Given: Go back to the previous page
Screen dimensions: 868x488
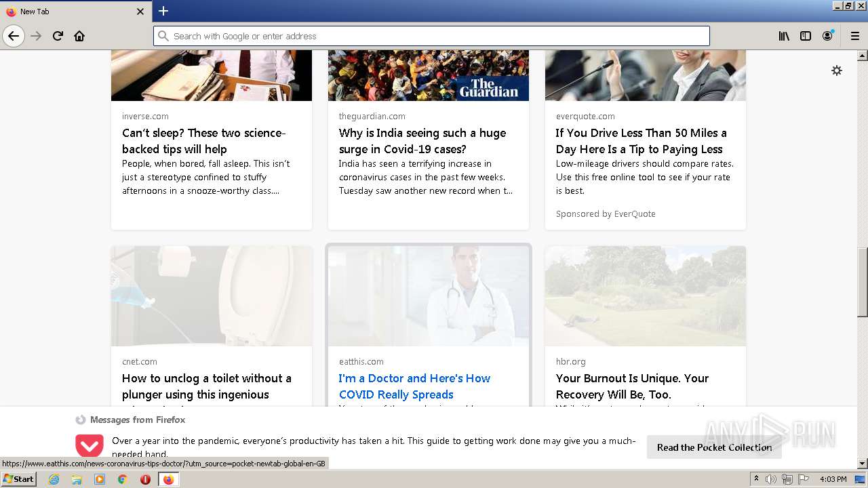Looking at the screenshot, I should click(14, 36).
